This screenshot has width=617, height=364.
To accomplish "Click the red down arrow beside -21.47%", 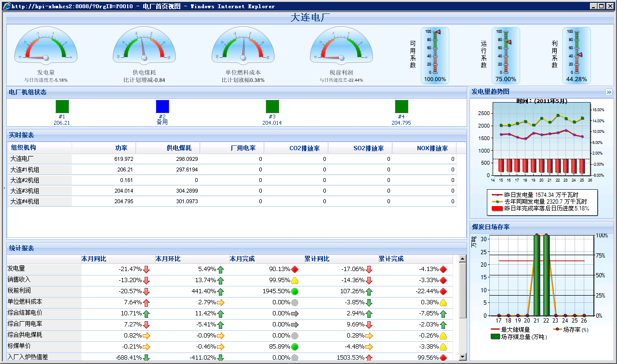I will point(147,269).
